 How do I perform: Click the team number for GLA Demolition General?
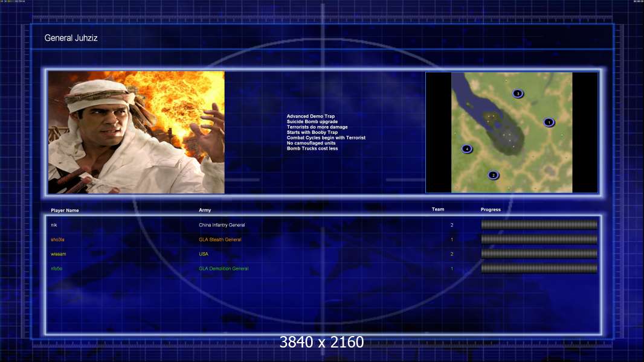click(x=452, y=268)
